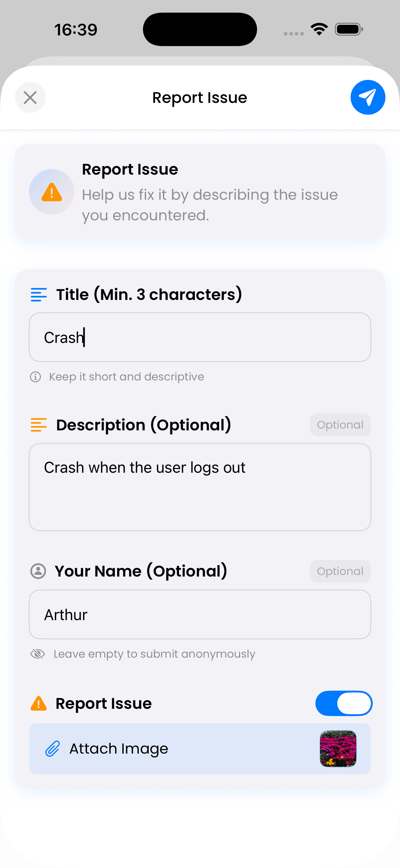Click the Optional badge beside Your Name
This screenshot has height=868, width=400.
(340, 571)
